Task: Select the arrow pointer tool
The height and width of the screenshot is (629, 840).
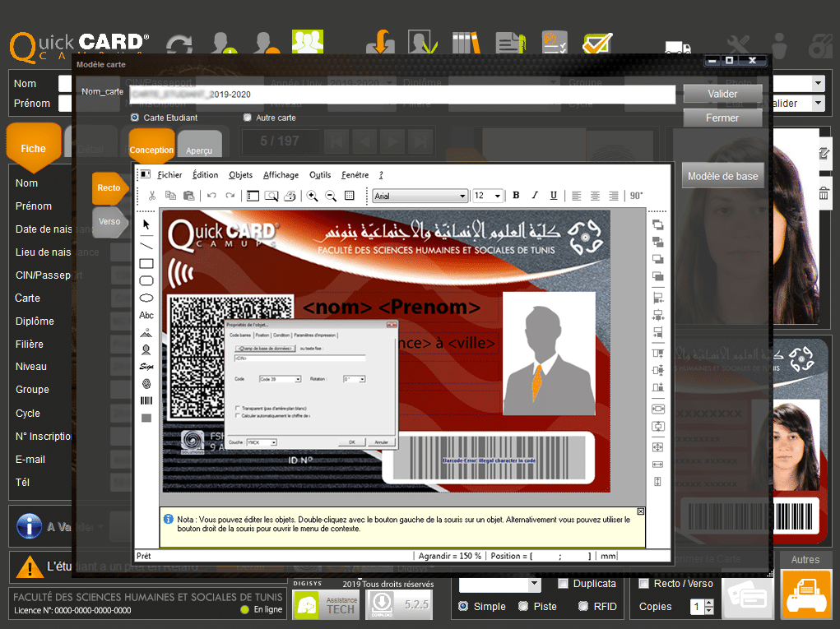Action: click(x=146, y=224)
